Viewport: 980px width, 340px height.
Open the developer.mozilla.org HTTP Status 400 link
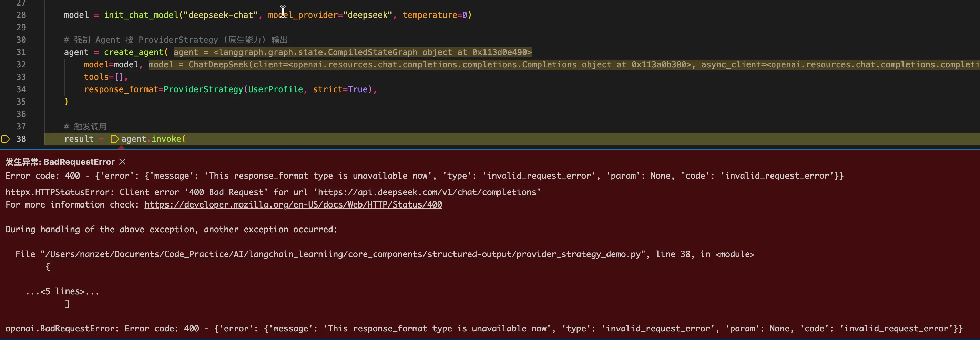293,205
